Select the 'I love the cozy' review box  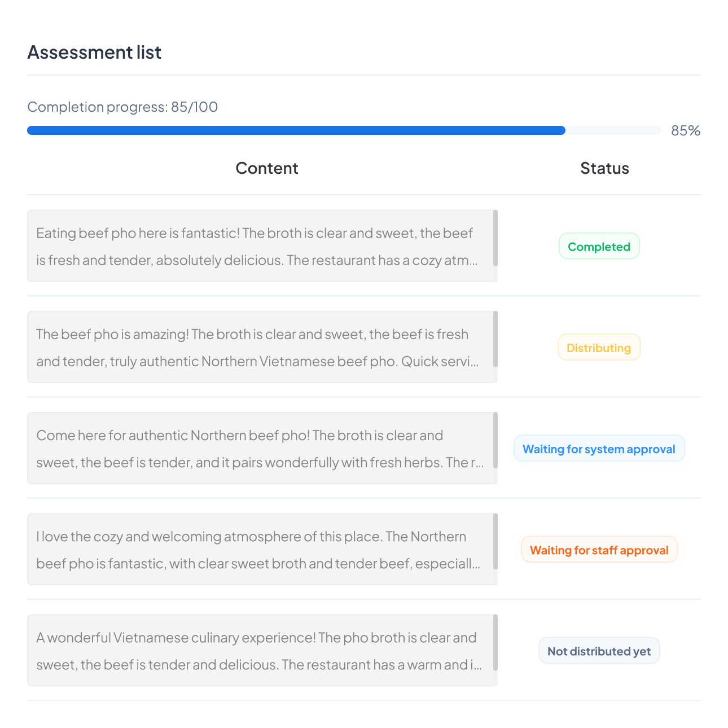pos(257,550)
